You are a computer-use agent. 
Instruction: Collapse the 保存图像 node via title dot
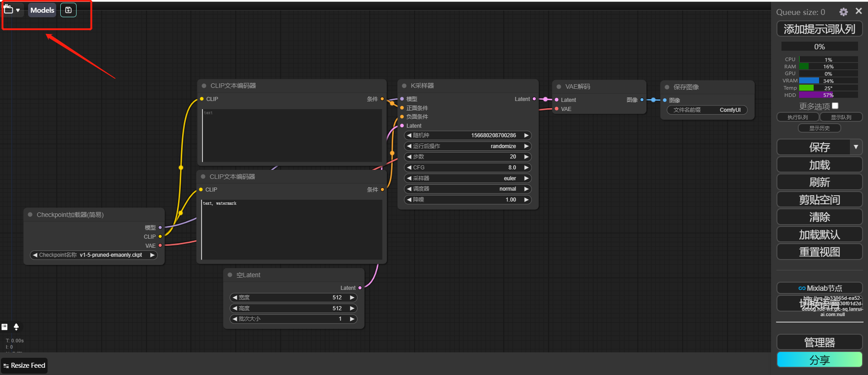(x=667, y=87)
